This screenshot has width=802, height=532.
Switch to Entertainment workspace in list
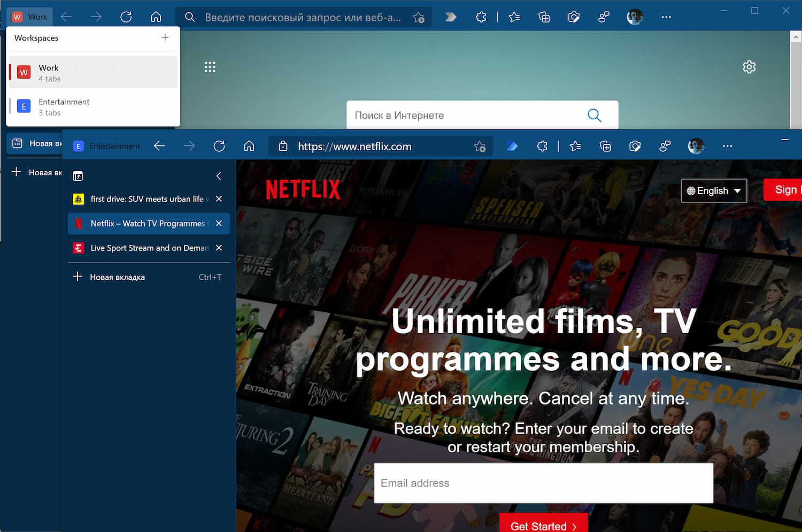pyautogui.click(x=93, y=106)
